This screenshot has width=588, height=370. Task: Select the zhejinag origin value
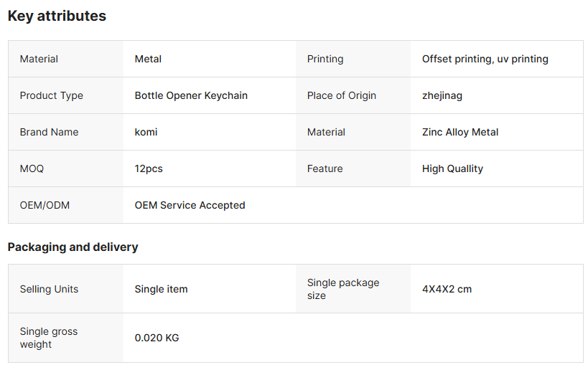(x=442, y=95)
